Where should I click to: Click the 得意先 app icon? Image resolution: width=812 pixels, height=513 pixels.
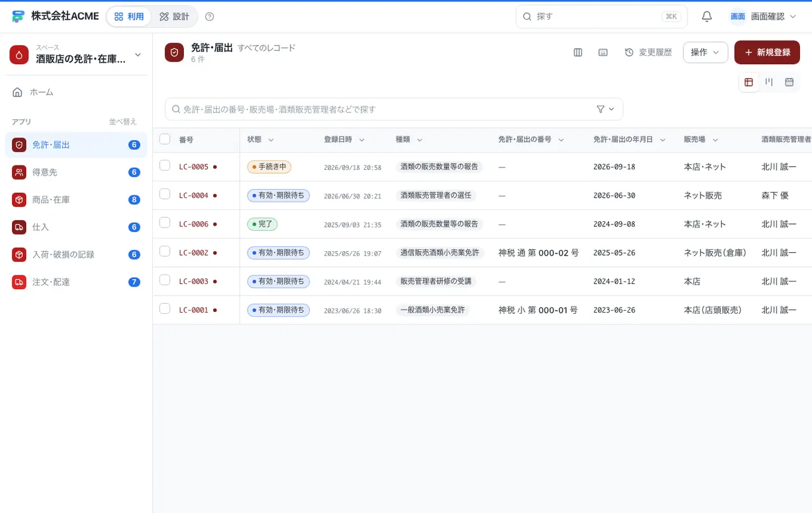click(19, 172)
